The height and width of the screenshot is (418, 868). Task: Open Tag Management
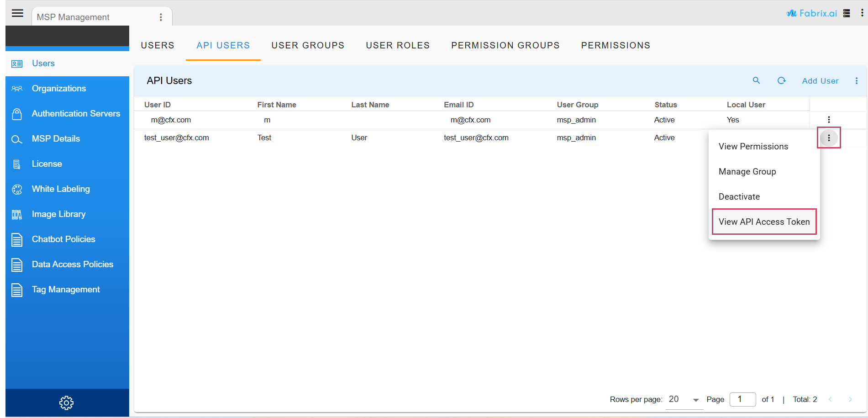pos(65,289)
